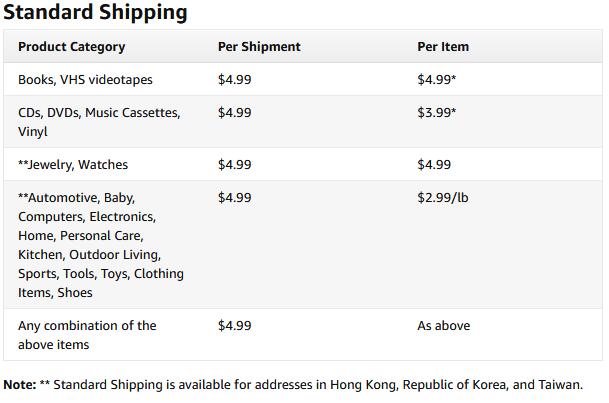Click the $4.99 per item Jewelry price

point(434,165)
